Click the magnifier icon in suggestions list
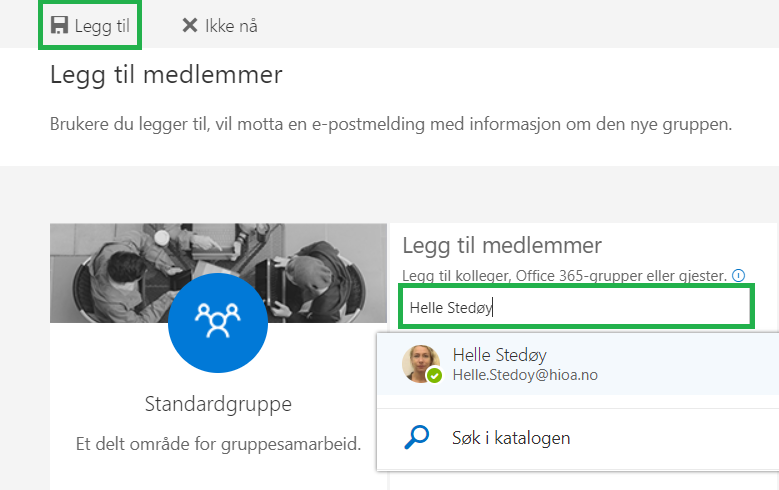779x490 pixels. (x=416, y=437)
